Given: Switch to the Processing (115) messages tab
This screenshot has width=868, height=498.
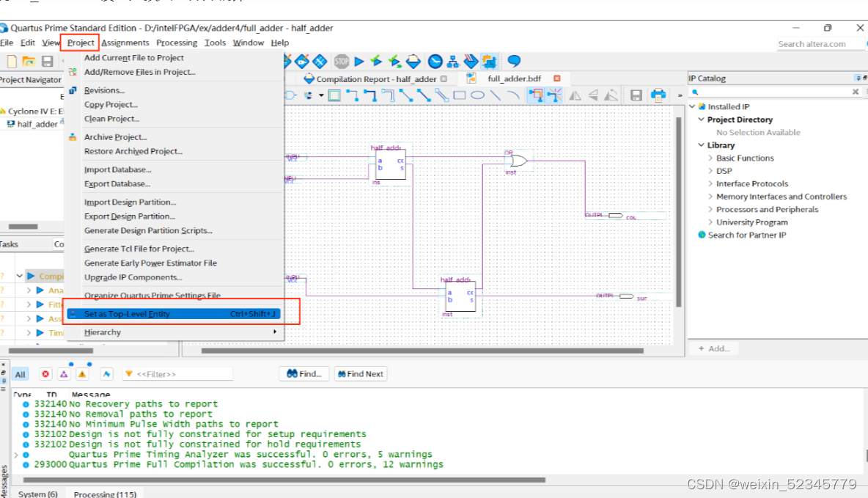Looking at the screenshot, I should pos(105,494).
